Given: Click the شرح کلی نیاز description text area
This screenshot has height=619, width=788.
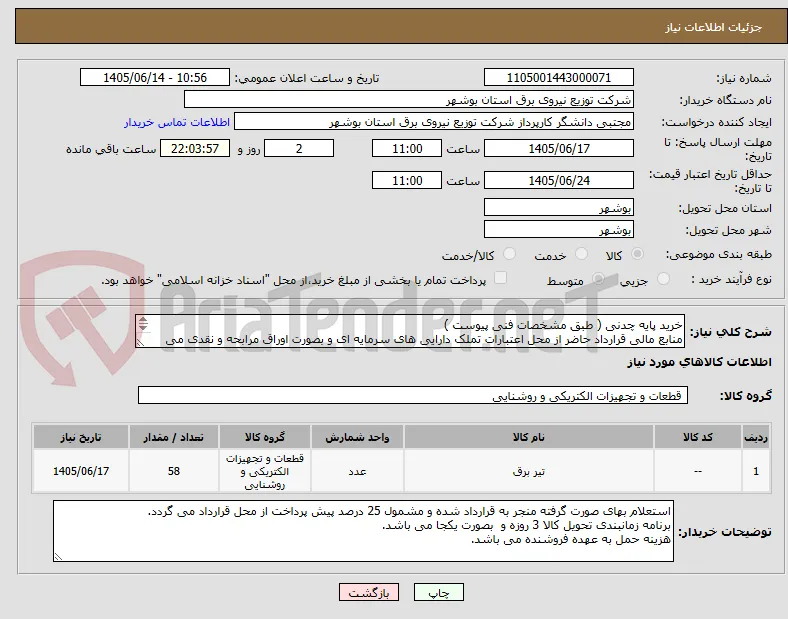Looking at the screenshot, I should click(410, 332).
